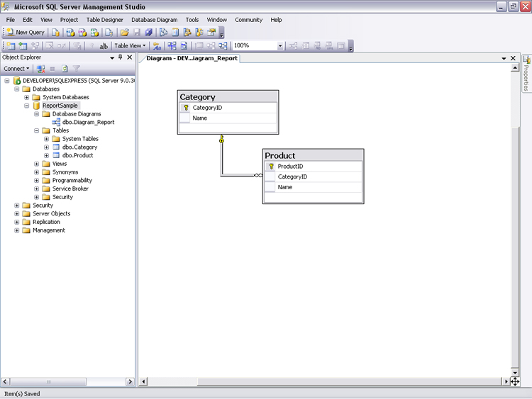Screen dimensions: 532x399
Task: Click the diagram pan navigation icon
Action: (x=515, y=382)
